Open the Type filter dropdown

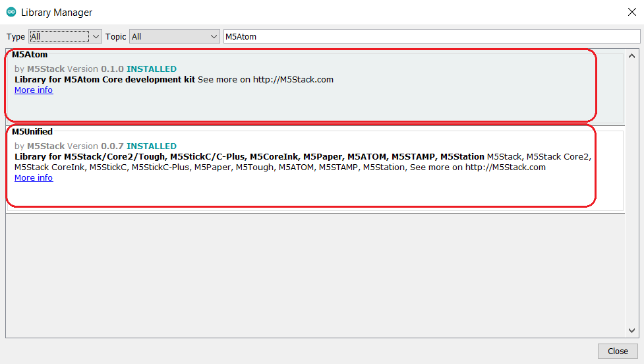coord(65,36)
